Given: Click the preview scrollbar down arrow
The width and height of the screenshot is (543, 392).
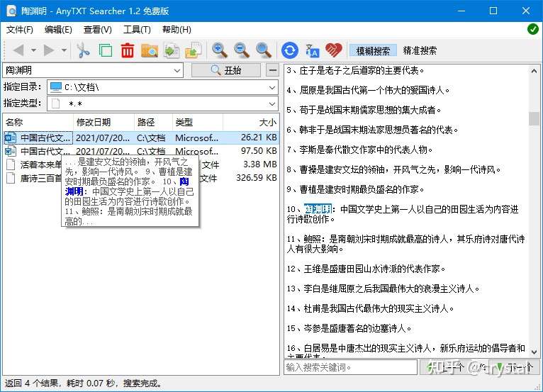Looking at the screenshot, I should [534, 352].
